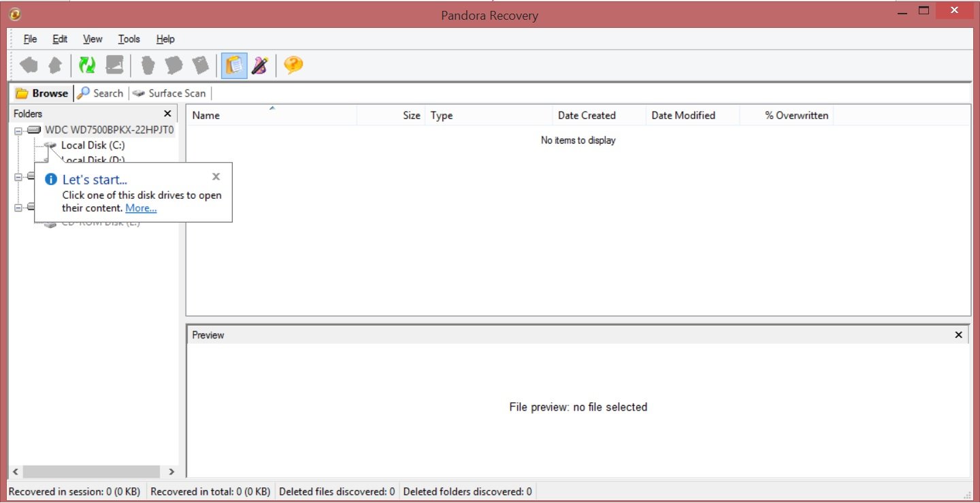Sort the list by the Name column
Viewport: 980px width, 503px height.
[x=272, y=116]
